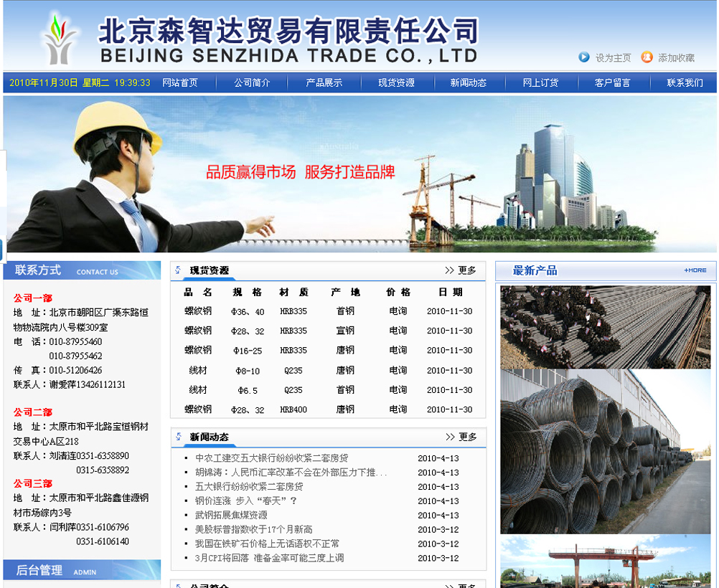719x588 pixels.
Task: Click the company logo icon in header
Action: pyautogui.click(x=60, y=39)
